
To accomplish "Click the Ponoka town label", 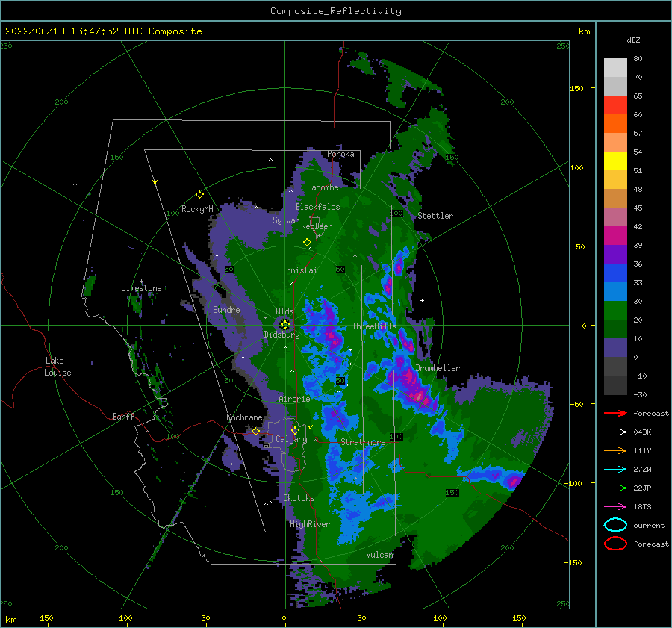I will pyautogui.click(x=340, y=154).
